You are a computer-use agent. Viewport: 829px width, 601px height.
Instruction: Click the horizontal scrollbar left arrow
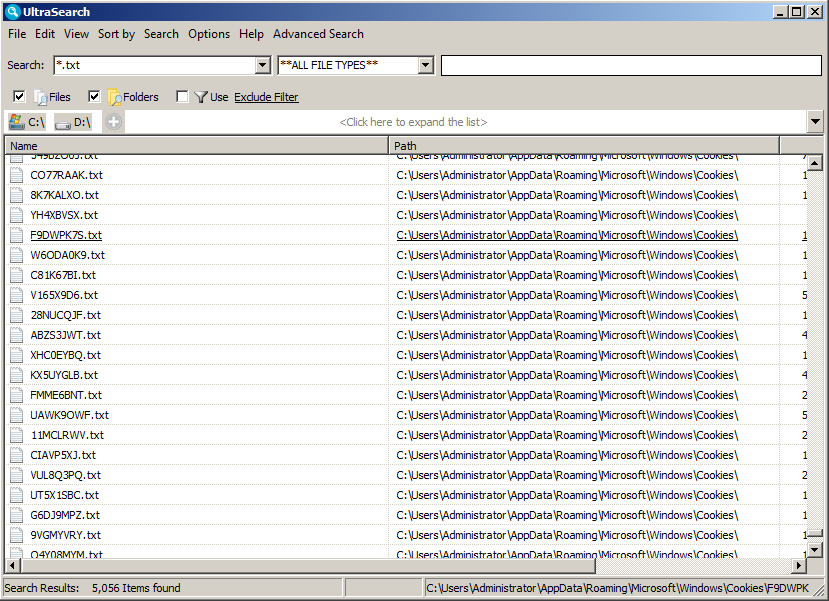pos(13,566)
